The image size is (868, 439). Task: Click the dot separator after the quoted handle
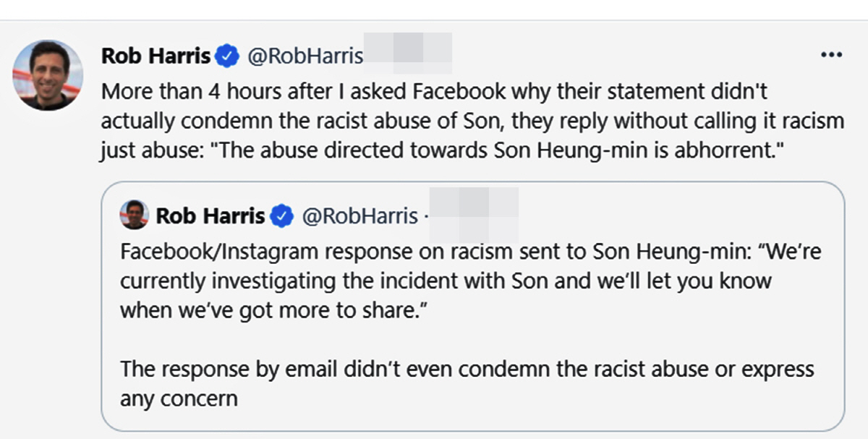point(425,216)
